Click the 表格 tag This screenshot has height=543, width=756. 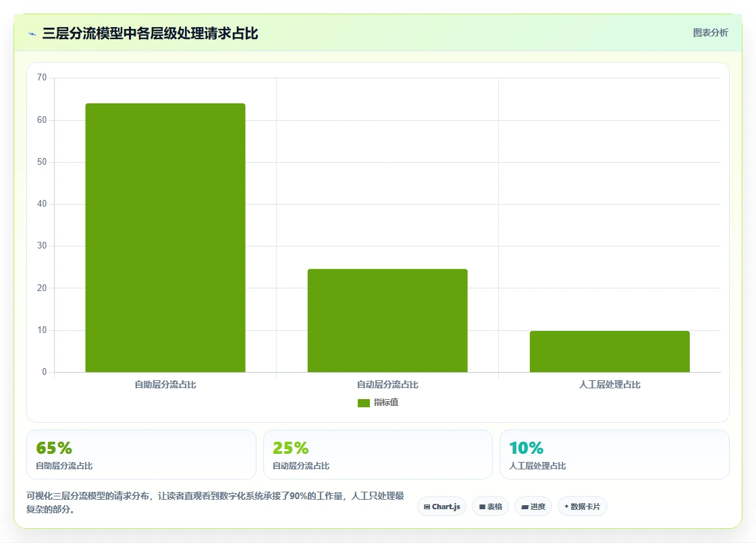pyautogui.click(x=490, y=507)
